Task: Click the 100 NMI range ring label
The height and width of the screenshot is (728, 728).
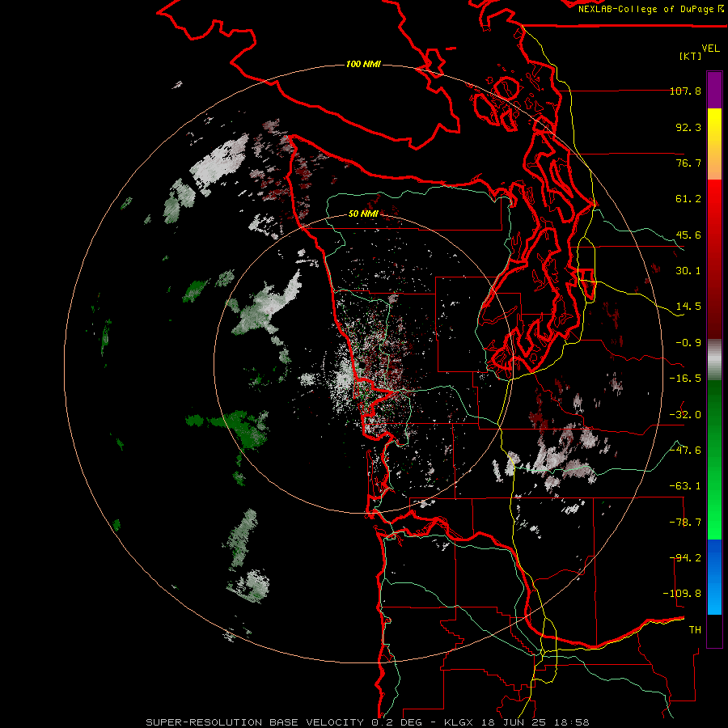Action: click(x=363, y=64)
